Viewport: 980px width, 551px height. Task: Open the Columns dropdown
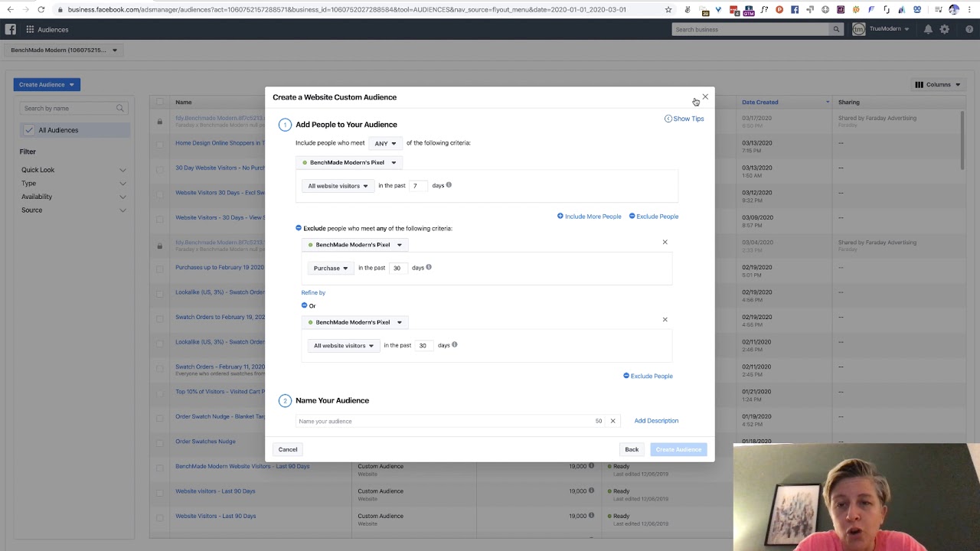(938, 84)
